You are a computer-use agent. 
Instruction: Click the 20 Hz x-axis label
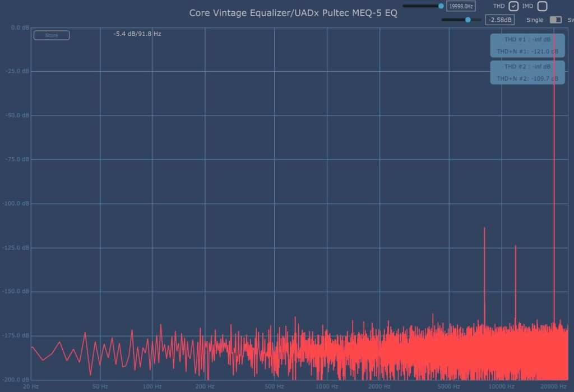coord(31,386)
